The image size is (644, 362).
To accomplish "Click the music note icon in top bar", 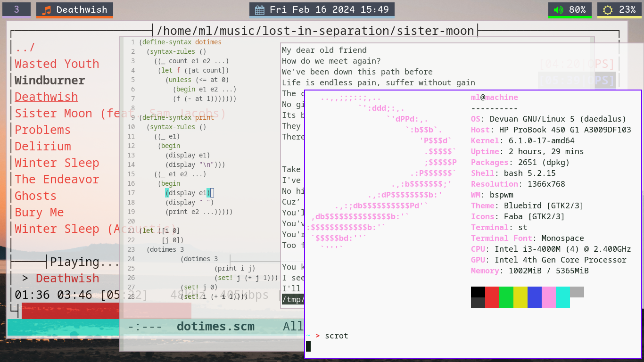I will [x=46, y=10].
